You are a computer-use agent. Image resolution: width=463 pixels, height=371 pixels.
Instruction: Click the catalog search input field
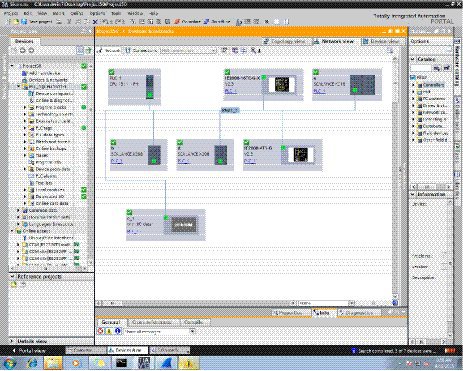[x=421, y=68]
